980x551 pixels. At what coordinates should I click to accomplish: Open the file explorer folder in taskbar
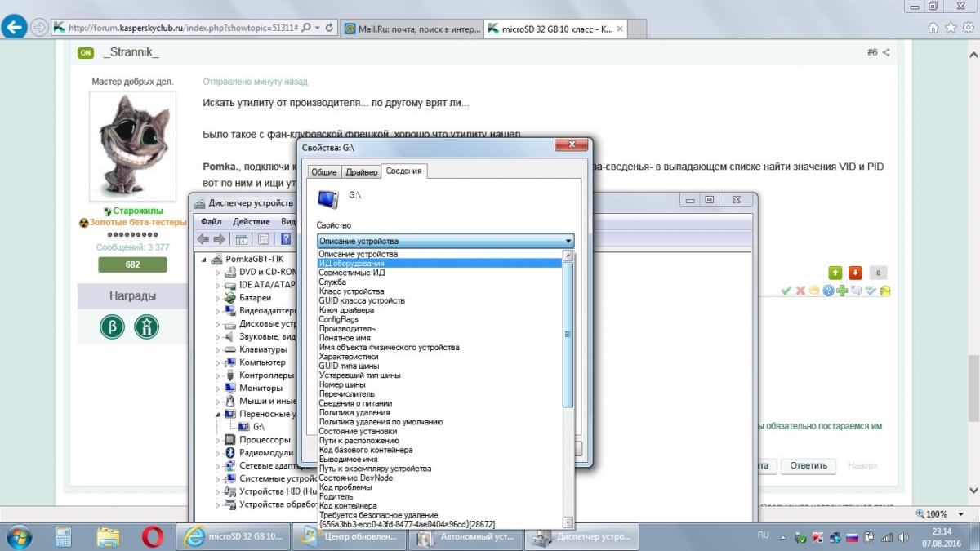(109, 537)
